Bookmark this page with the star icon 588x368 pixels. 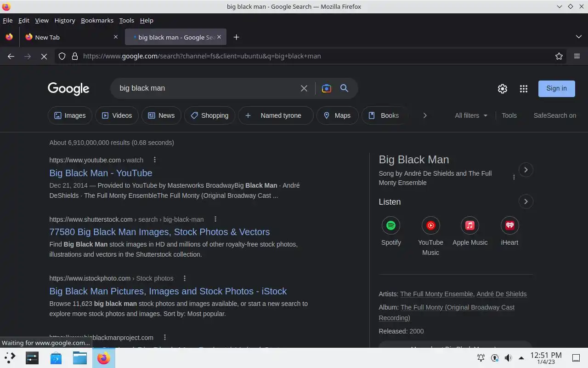(559, 56)
